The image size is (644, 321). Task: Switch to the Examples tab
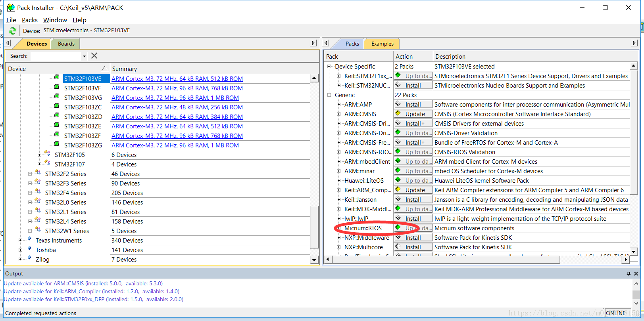pyautogui.click(x=383, y=44)
